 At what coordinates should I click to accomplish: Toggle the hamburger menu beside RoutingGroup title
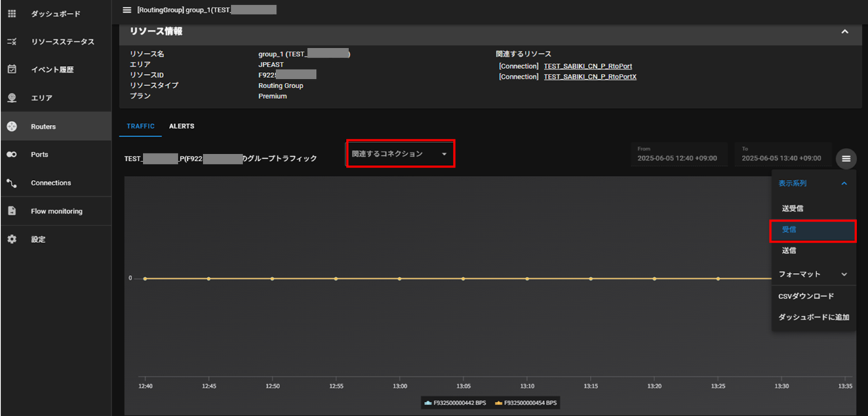coord(127,10)
